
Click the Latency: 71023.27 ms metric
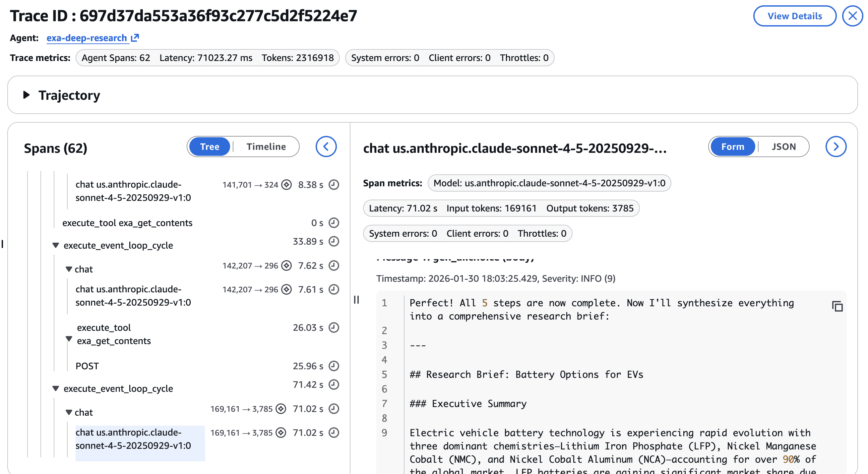click(206, 58)
